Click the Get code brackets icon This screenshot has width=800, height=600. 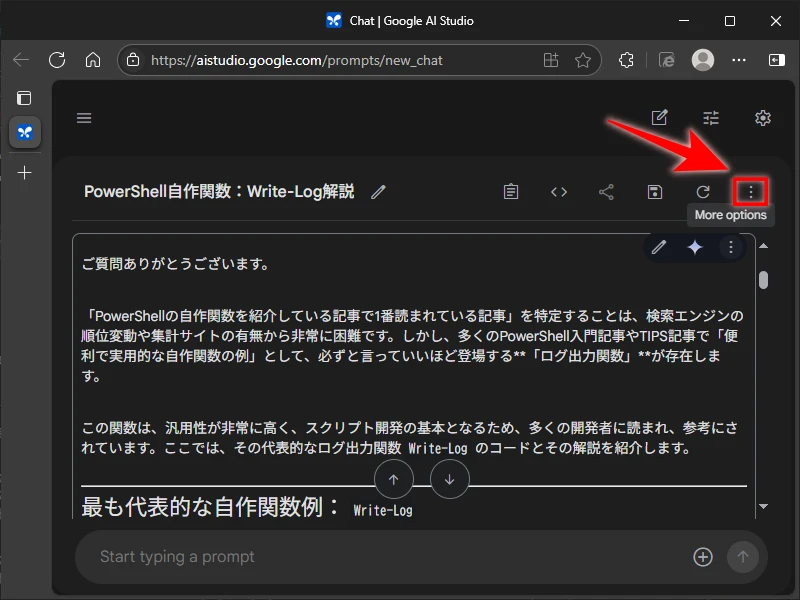pos(559,192)
